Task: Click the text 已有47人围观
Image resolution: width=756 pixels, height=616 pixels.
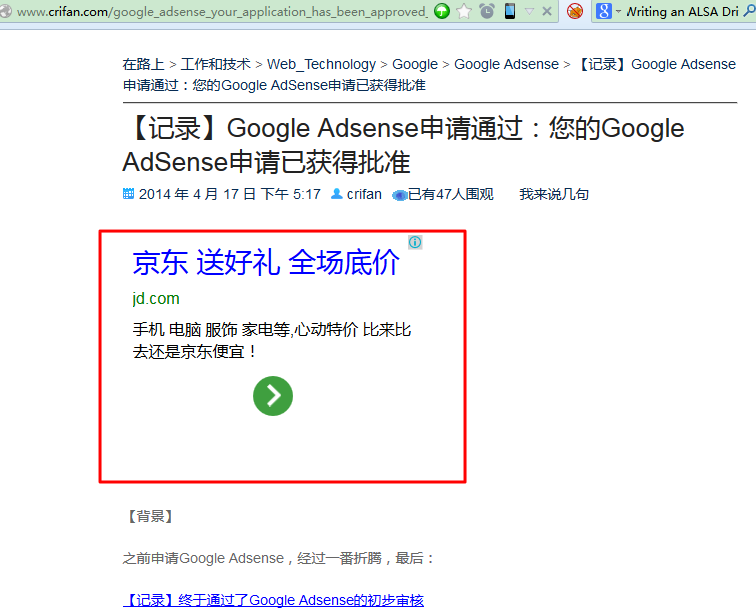Action: click(451, 194)
